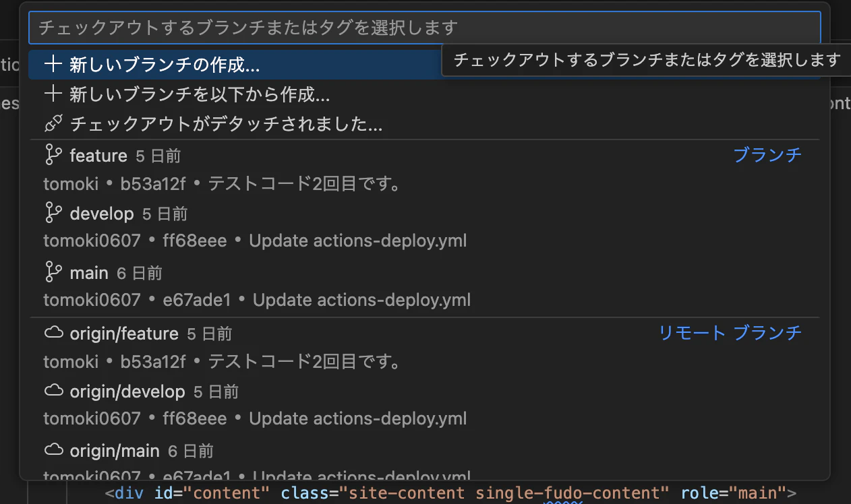The height and width of the screenshot is (504, 851).
Task: Focus the branch or tag search field
Action: 425,28
